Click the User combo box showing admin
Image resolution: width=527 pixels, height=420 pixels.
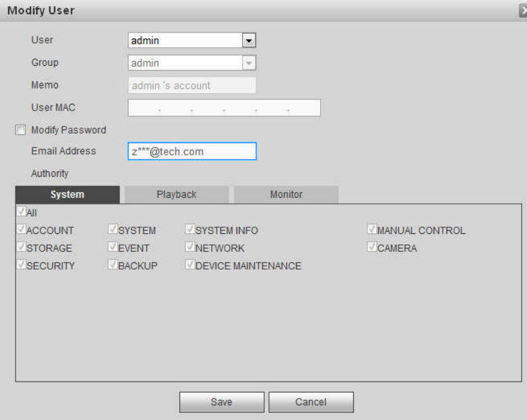192,41
